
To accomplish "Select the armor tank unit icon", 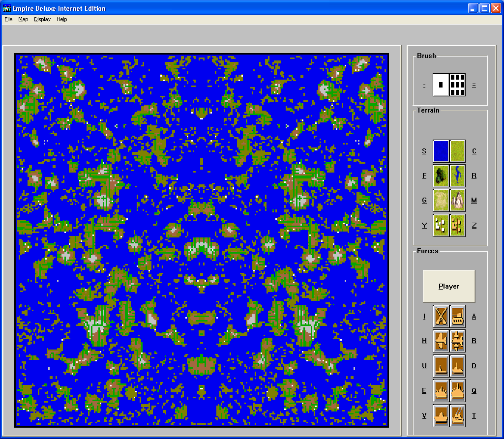I will click(x=457, y=316).
